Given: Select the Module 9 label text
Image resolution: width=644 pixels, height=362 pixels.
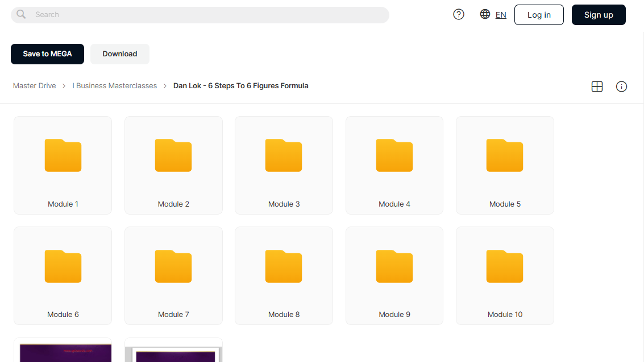Looking at the screenshot, I should [394, 314].
